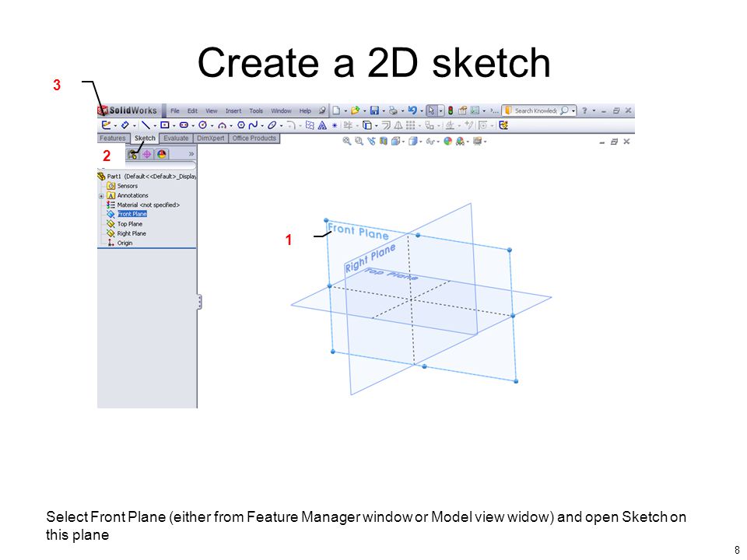The width and height of the screenshot is (747, 560).
Task: Select the Line sketch tool
Action: (x=146, y=125)
